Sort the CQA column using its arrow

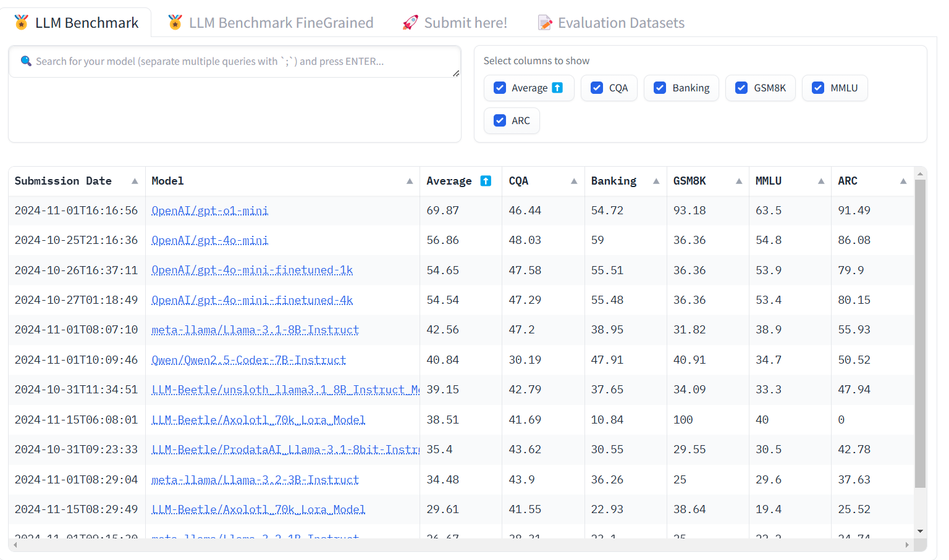[x=574, y=181]
